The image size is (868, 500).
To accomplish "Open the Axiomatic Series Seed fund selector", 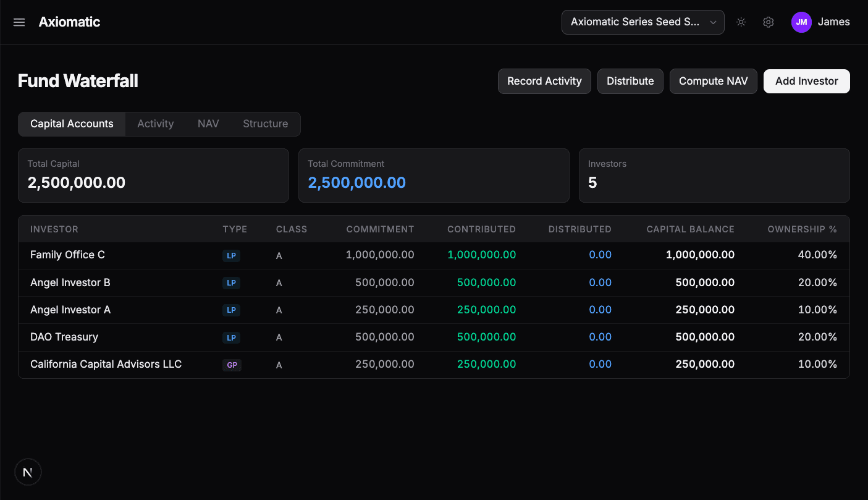I will (643, 22).
